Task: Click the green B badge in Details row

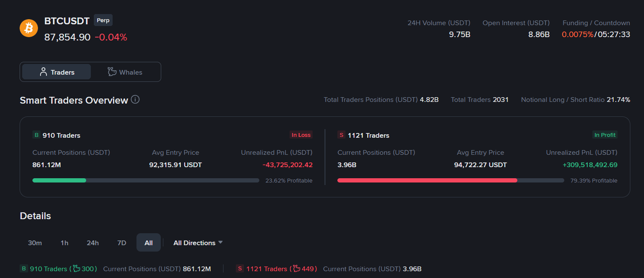Action: (x=24, y=269)
